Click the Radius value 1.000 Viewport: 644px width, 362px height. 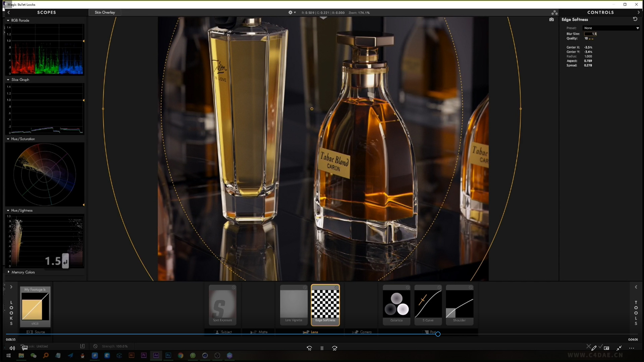tap(588, 56)
